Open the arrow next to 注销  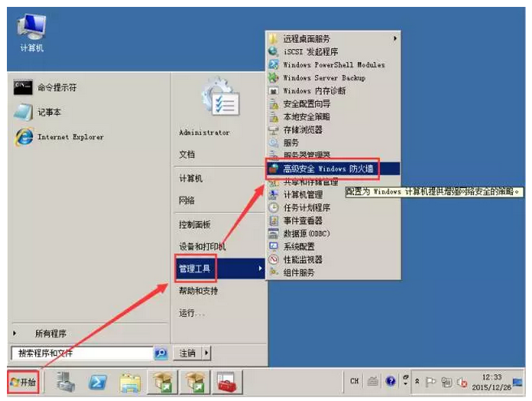[207, 353]
